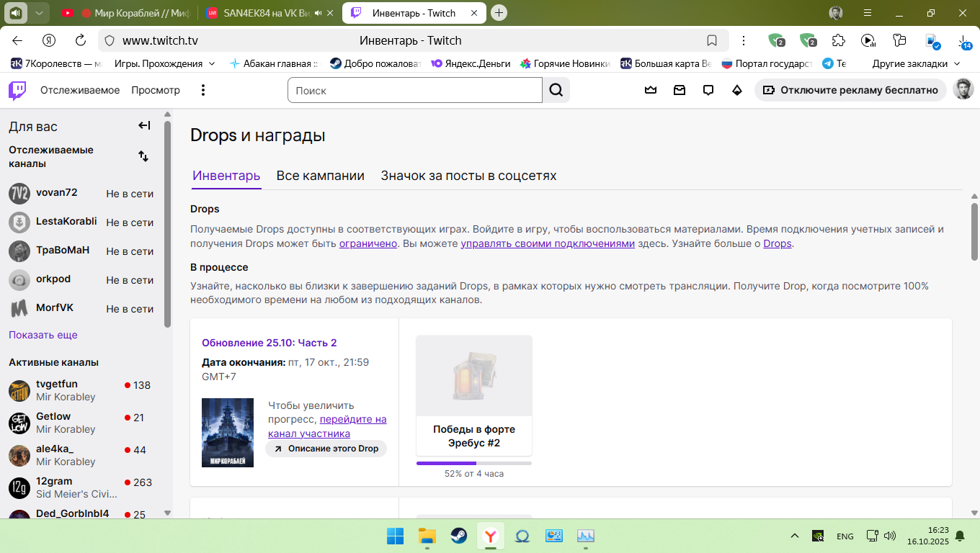Mute the tab audio speaker icon
This screenshot has width=980, height=553.
pos(17,12)
